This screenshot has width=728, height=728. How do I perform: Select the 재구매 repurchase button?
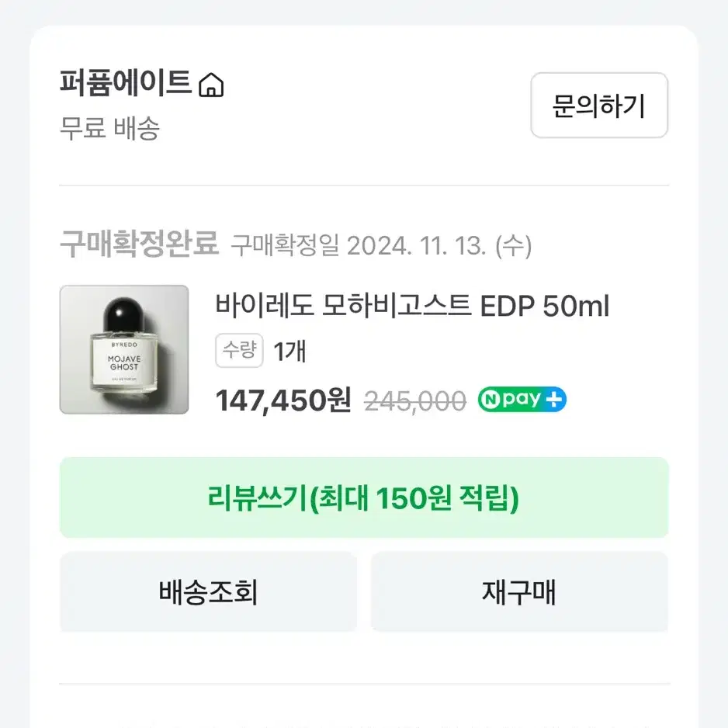click(519, 591)
